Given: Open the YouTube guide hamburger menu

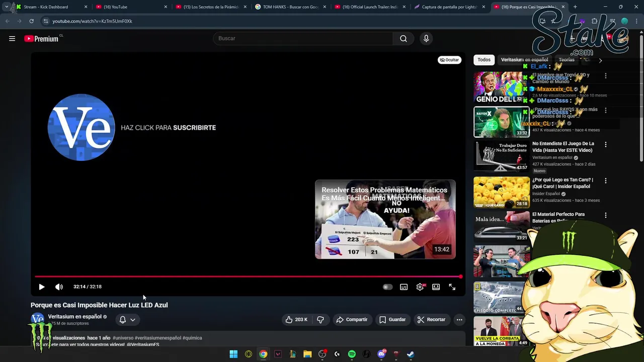Looking at the screenshot, I should coord(12,38).
